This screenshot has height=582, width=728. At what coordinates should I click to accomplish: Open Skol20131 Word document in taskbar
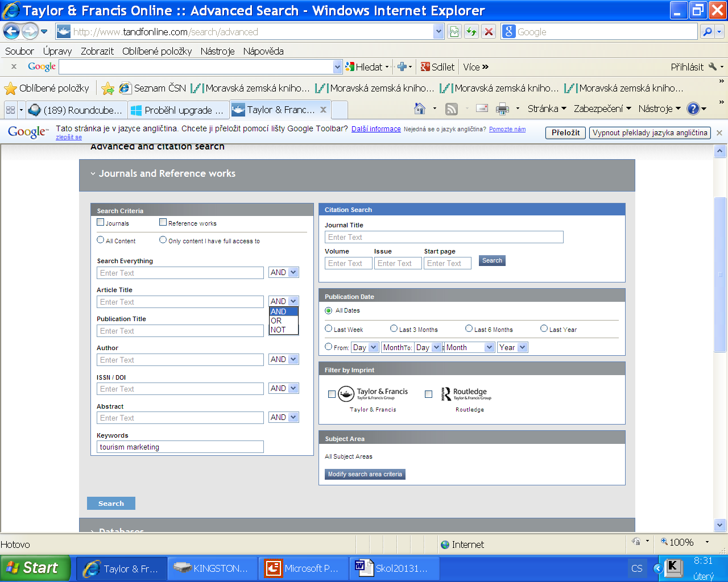pos(393,568)
